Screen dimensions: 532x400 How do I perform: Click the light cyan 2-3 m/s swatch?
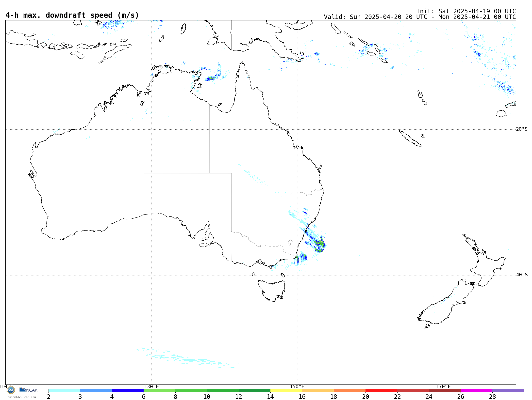point(64,391)
